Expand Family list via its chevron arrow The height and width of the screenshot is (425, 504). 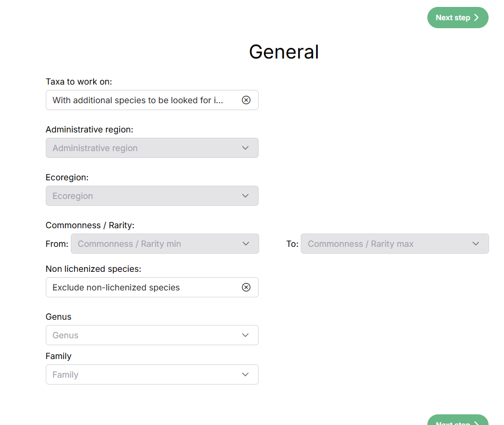(x=245, y=374)
